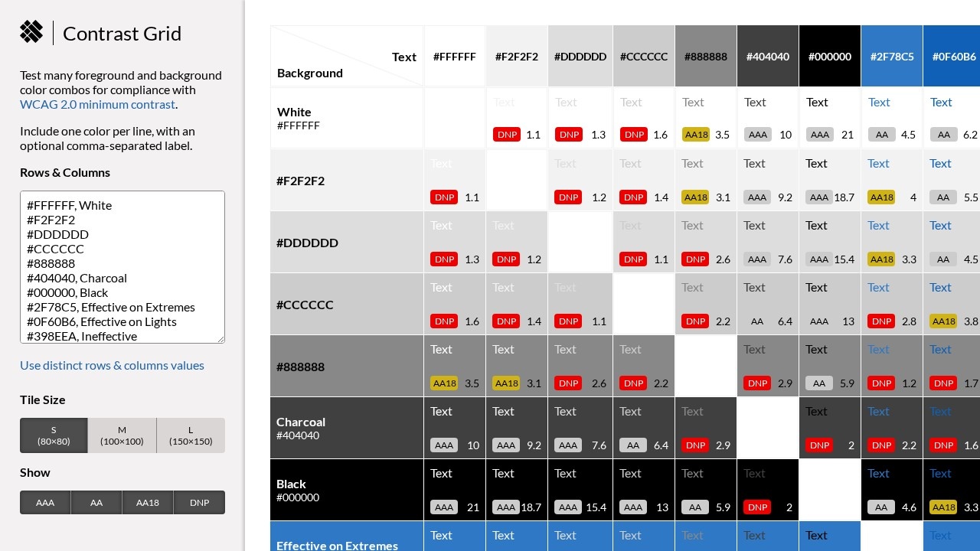
Task: Click the #DDDDDD row header
Action: [347, 242]
